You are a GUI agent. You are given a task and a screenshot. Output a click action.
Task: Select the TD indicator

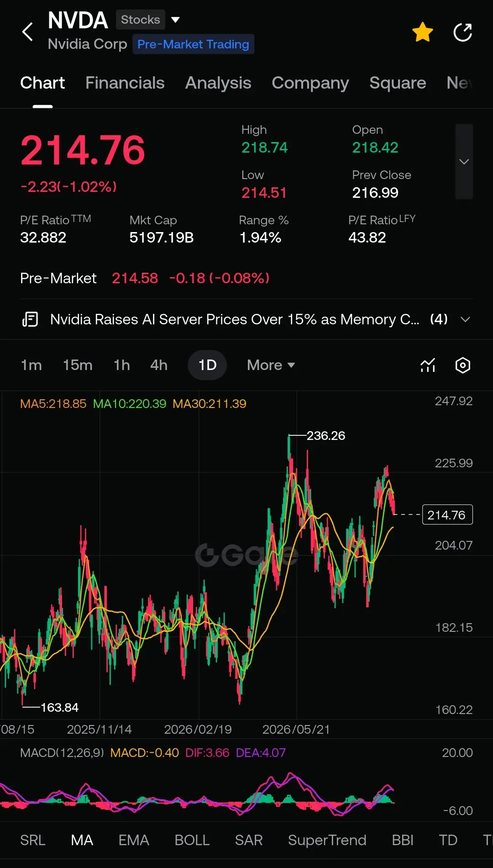click(448, 840)
